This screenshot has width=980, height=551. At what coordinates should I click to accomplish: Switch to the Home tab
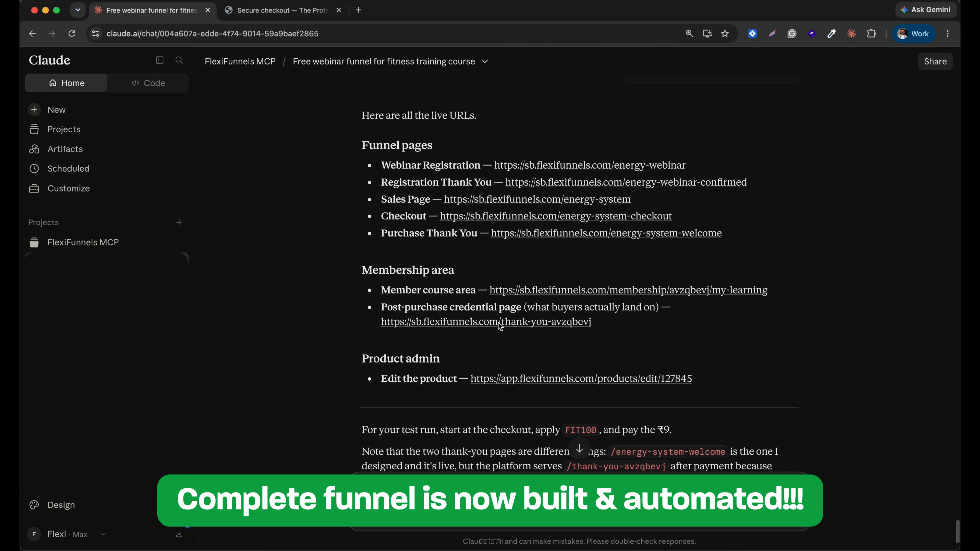tap(66, 83)
